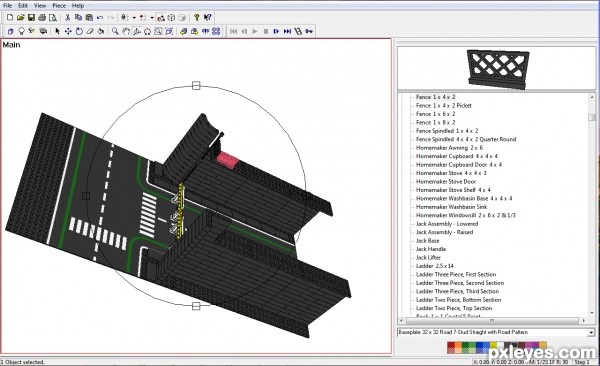
Task: Open the View menu
Action: 40,6
